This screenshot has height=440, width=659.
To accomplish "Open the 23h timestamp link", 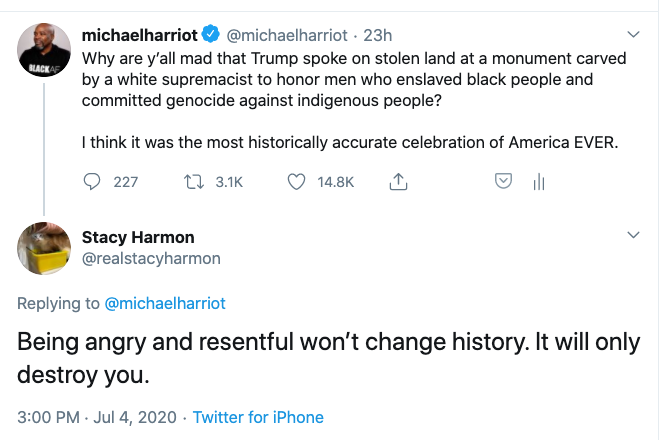I will [378, 35].
